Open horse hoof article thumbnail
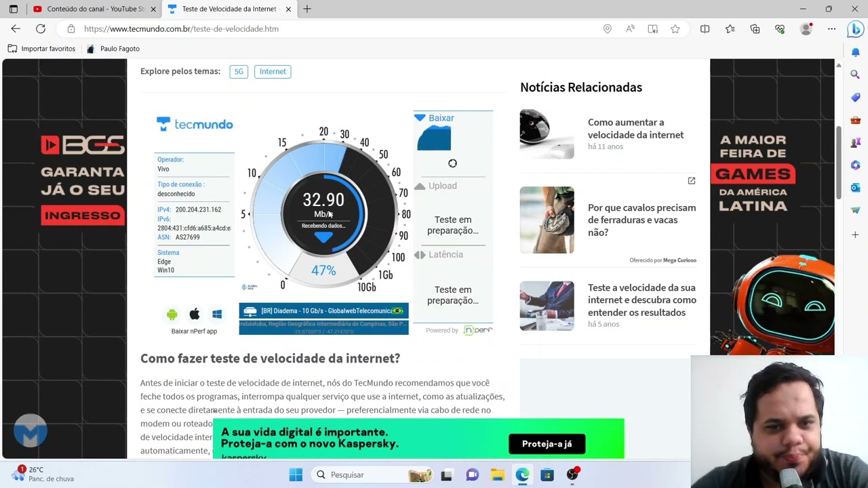This screenshot has width=868, height=488. (547, 220)
